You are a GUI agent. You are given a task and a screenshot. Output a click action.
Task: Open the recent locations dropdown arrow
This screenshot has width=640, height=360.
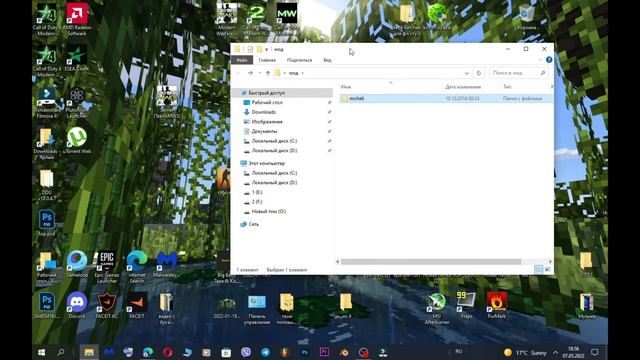tap(260, 73)
